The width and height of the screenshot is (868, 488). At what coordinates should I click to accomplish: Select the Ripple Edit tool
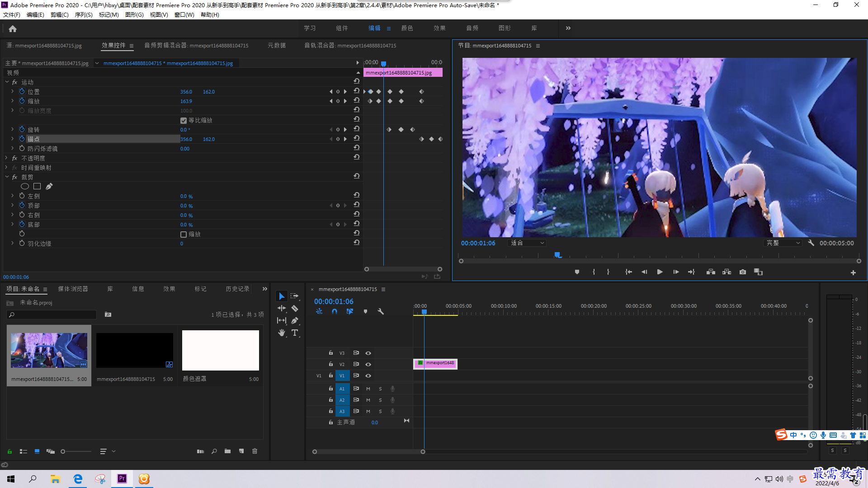(282, 309)
